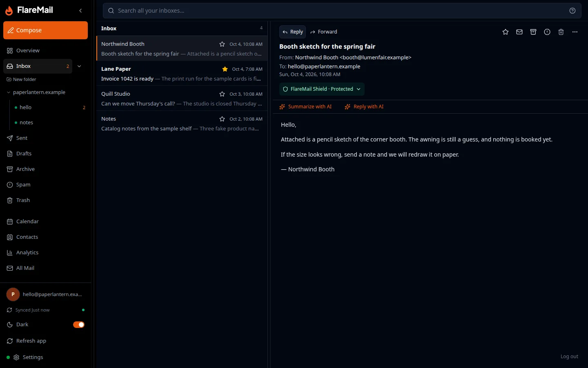Star the open Booth sketch email

pos(506,32)
